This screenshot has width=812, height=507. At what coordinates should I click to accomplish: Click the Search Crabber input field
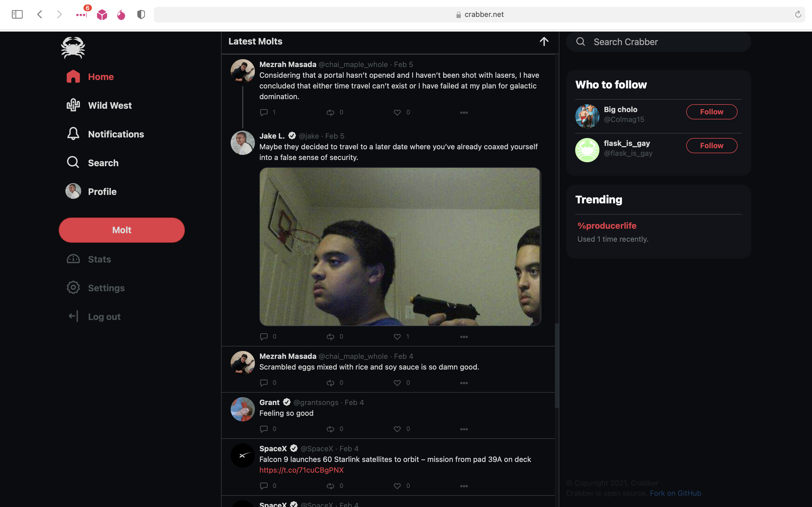click(658, 42)
